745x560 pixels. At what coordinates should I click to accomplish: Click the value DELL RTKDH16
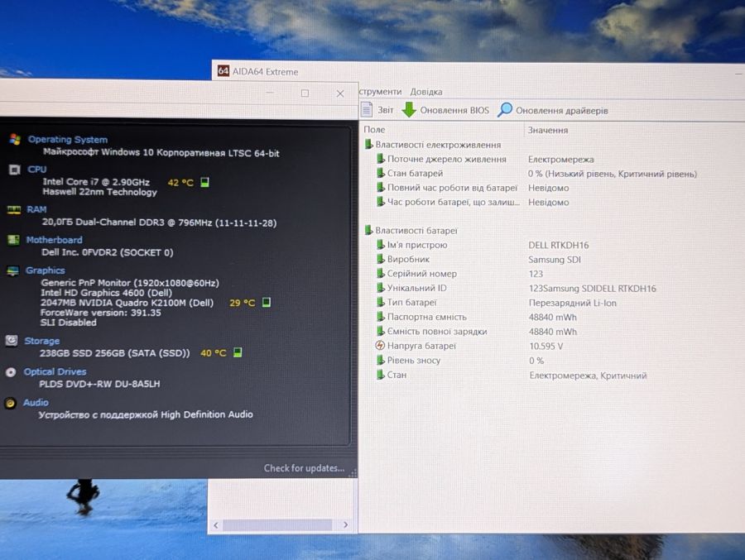click(558, 245)
